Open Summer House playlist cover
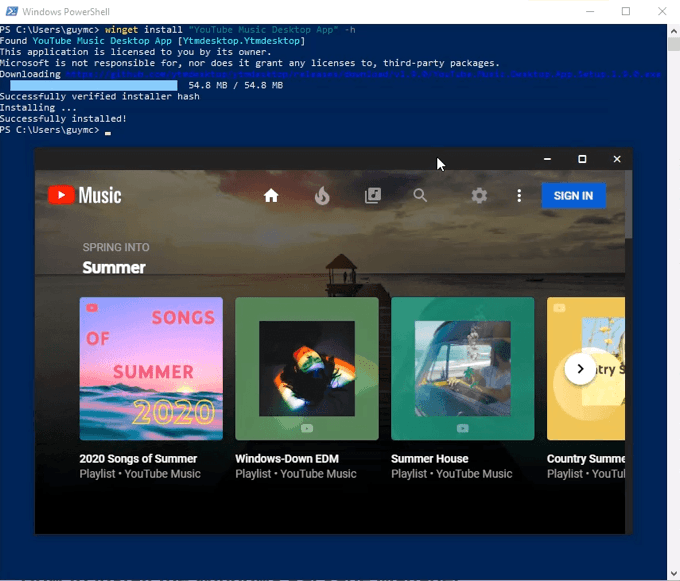The image size is (680, 581). click(463, 369)
